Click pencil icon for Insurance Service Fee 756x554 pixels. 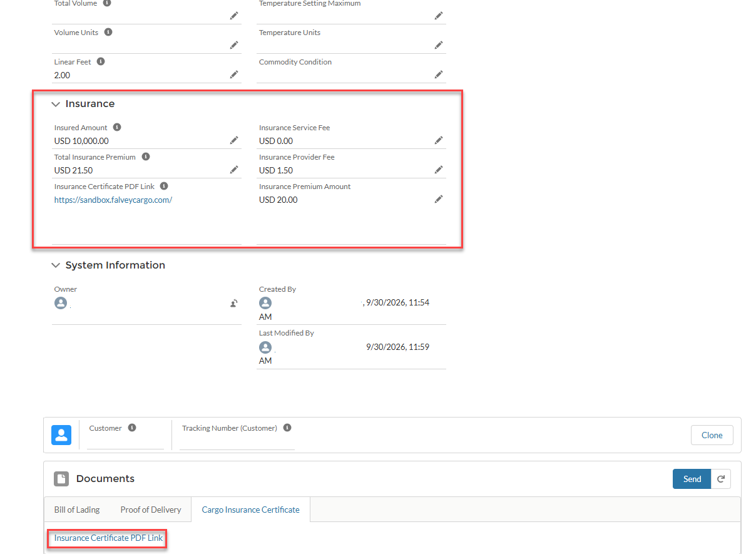439,141
